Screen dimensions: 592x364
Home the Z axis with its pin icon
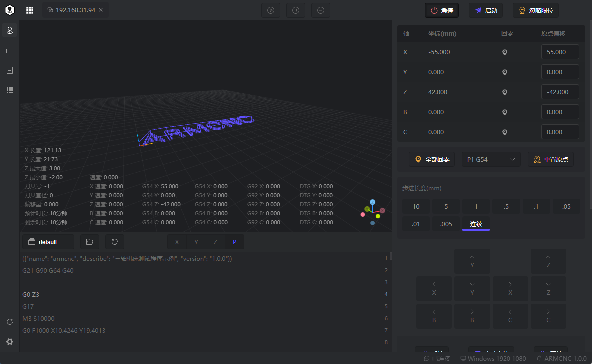[505, 92]
